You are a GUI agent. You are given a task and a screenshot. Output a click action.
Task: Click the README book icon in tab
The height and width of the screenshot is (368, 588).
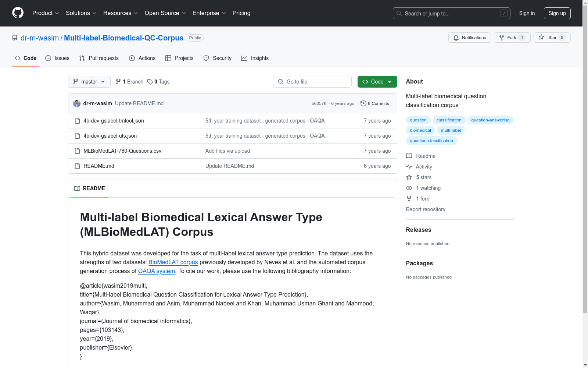[77, 188]
